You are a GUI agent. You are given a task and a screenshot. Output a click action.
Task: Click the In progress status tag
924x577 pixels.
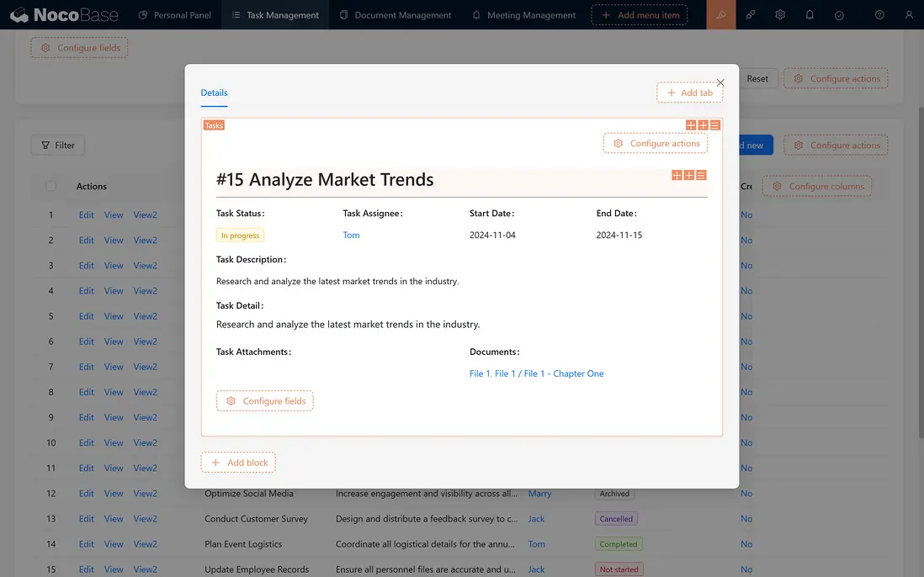(240, 236)
